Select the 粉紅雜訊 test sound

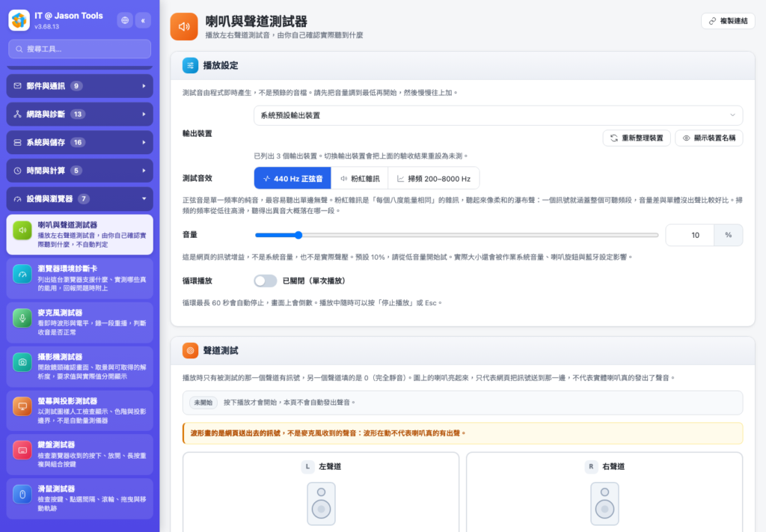360,178
